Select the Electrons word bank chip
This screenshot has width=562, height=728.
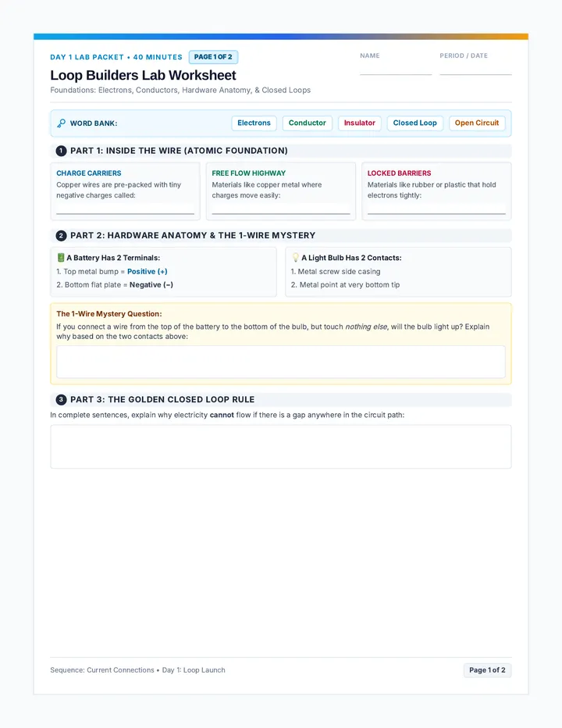tap(254, 123)
